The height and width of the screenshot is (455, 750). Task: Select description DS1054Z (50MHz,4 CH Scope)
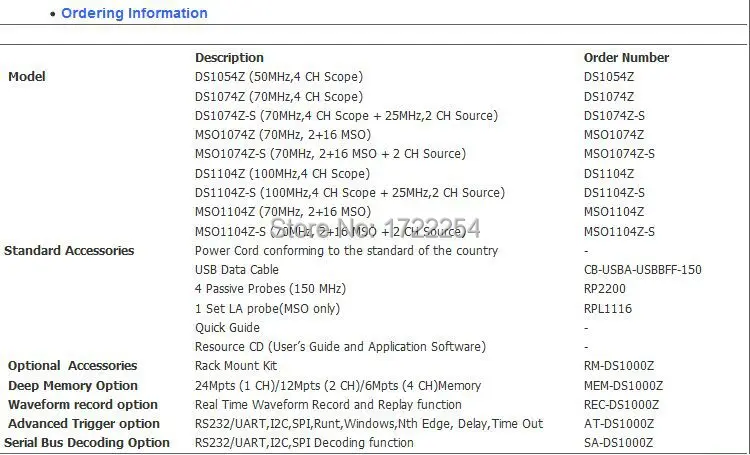[x=279, y=77]
